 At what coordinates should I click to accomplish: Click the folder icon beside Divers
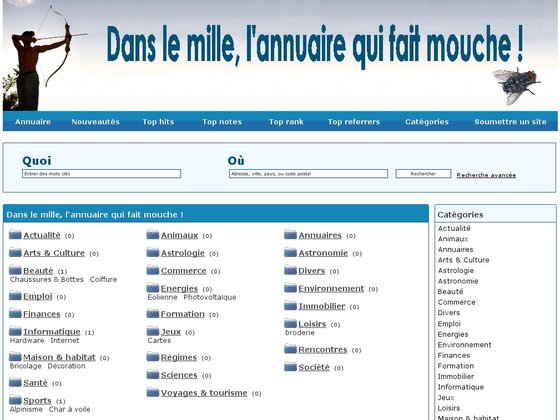point(290,270)
